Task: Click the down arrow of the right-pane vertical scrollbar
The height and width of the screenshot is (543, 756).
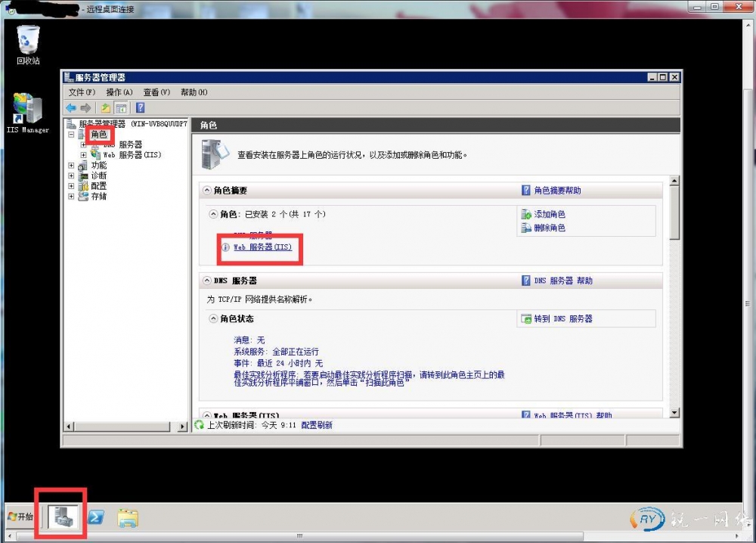Action: (x=675, y=413)
